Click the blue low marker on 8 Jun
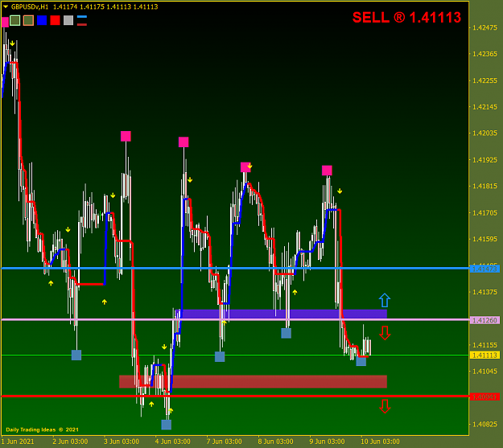Viewport: 503px width, 448px height. point(287,333)
